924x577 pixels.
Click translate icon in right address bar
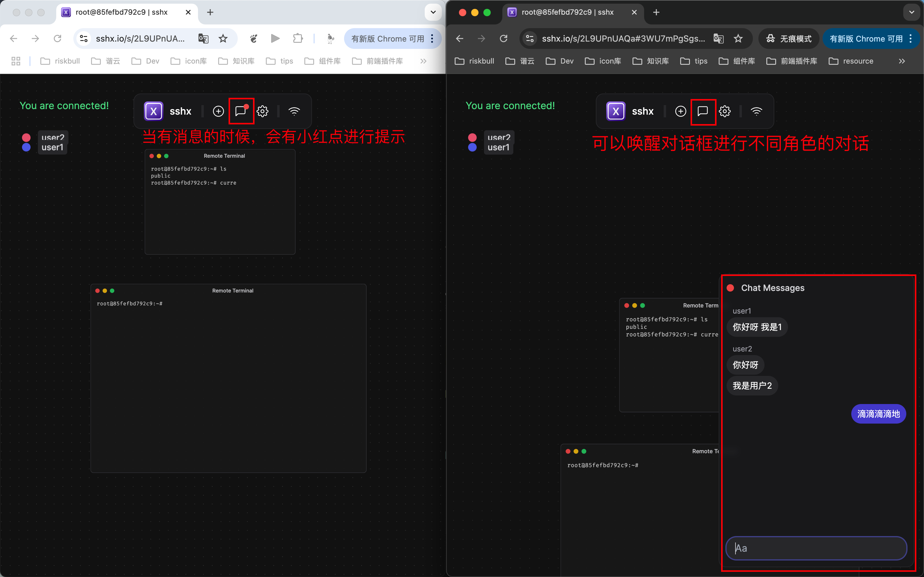point(718,39)
